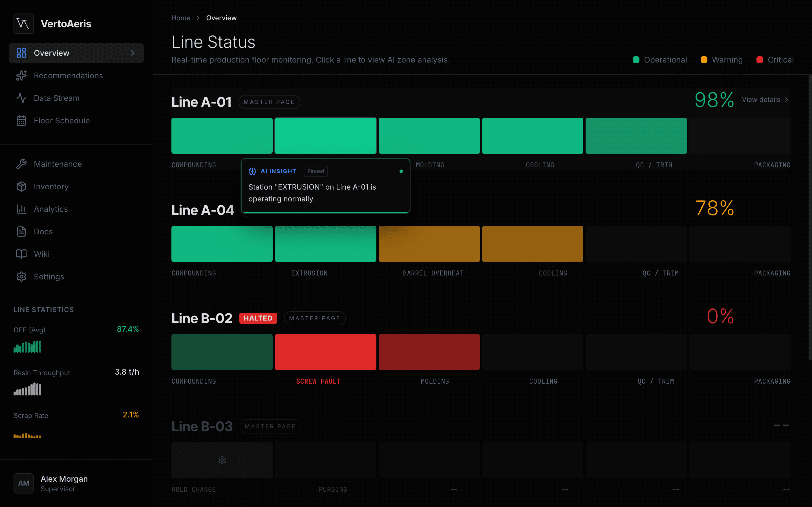The image size is (812, 507).
Task: Click the SCREW FAULT station tile
Action: 325,352
